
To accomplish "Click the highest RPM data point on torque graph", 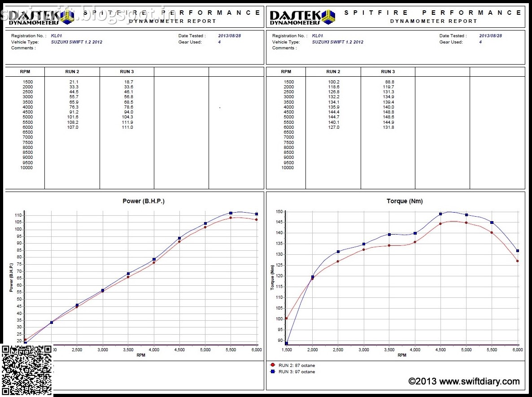I will tap(517, 251).
